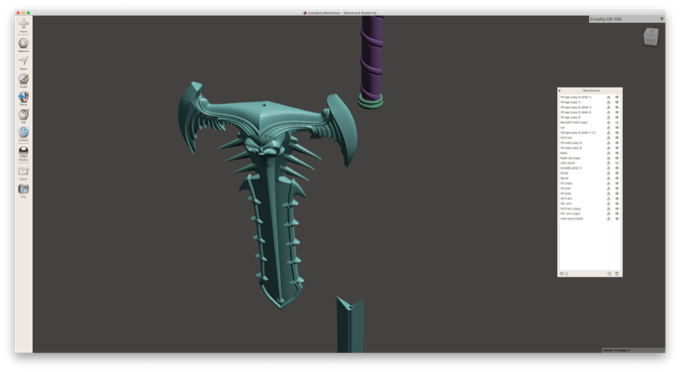Click target icon for VR (copy) row
Image resolution: width=680 pixels, height=372 pixels.
tap(608, 183)
